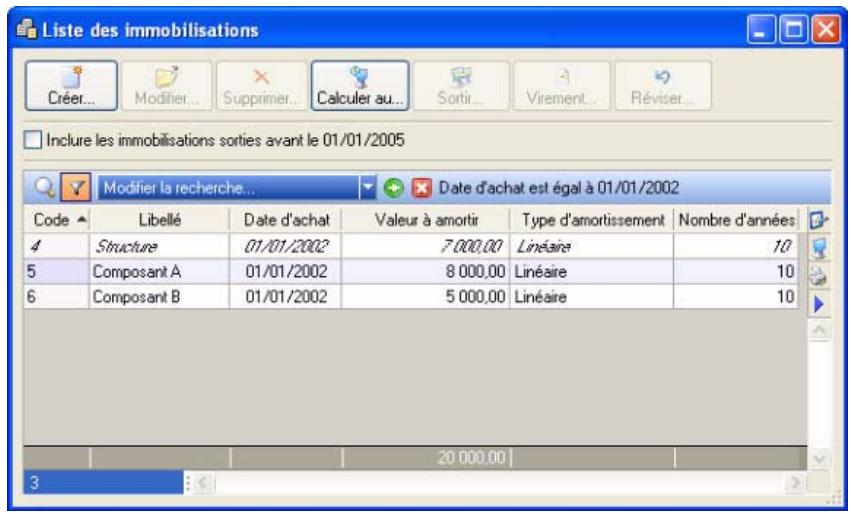Screen dimensions: 851x514
Task: Maximize the Liste des immobilisations window
Action: click(x=793, y=29)
